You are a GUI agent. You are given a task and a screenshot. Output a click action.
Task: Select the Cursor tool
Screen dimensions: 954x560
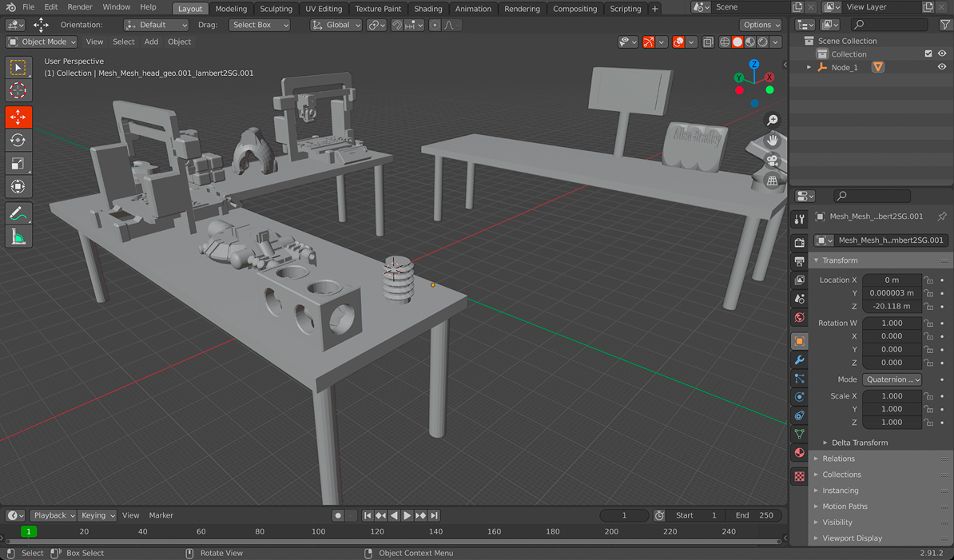pyautogui.click(x=18, y=91)
